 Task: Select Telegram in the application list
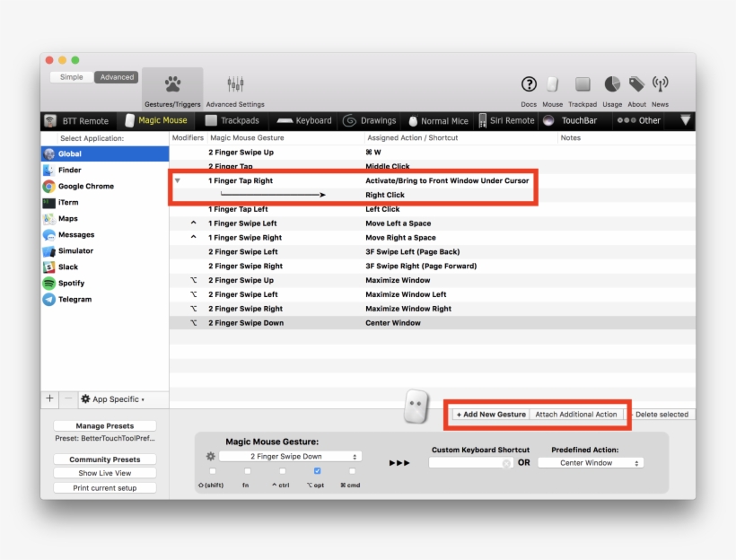[105, 300]
